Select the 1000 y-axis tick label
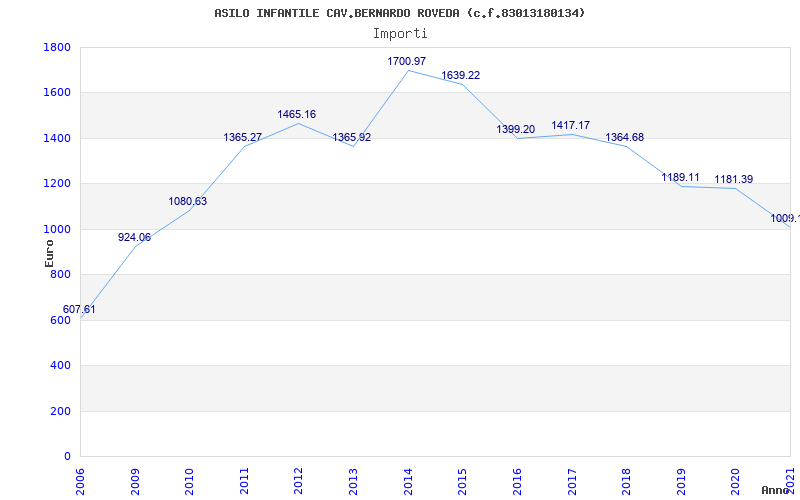 click(x=57, y=230)
